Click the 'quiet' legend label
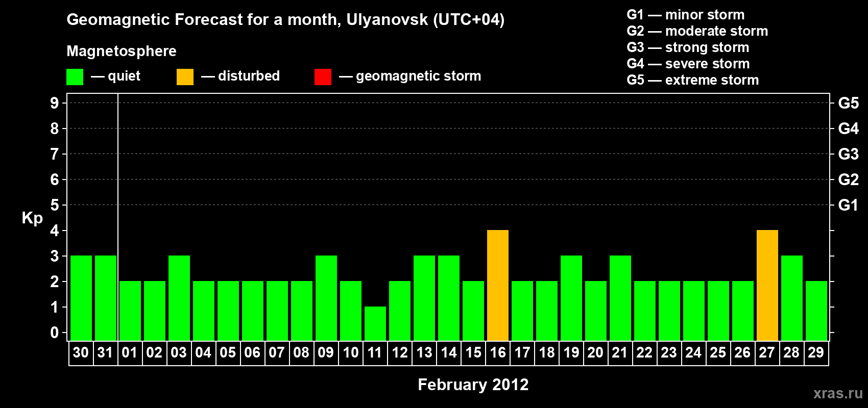The height and width of the screenshot is (408, 868). (x=124, y=76)
